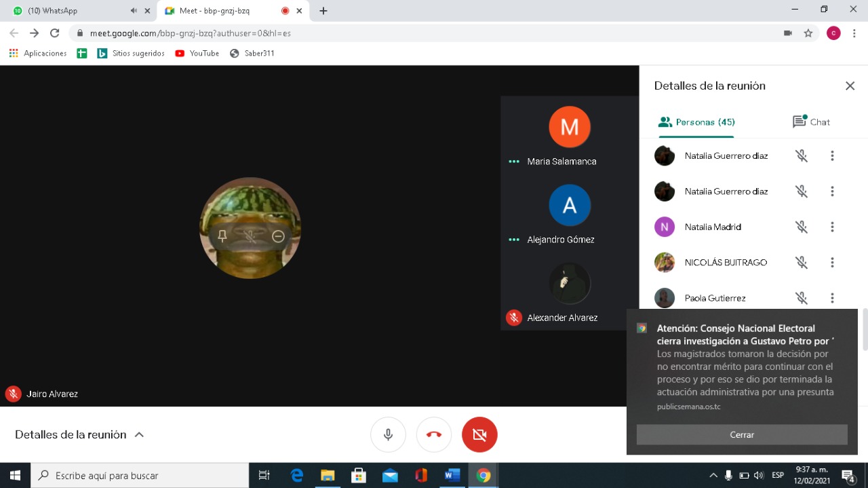Hang up the call with red phone button

coord(434,434)
